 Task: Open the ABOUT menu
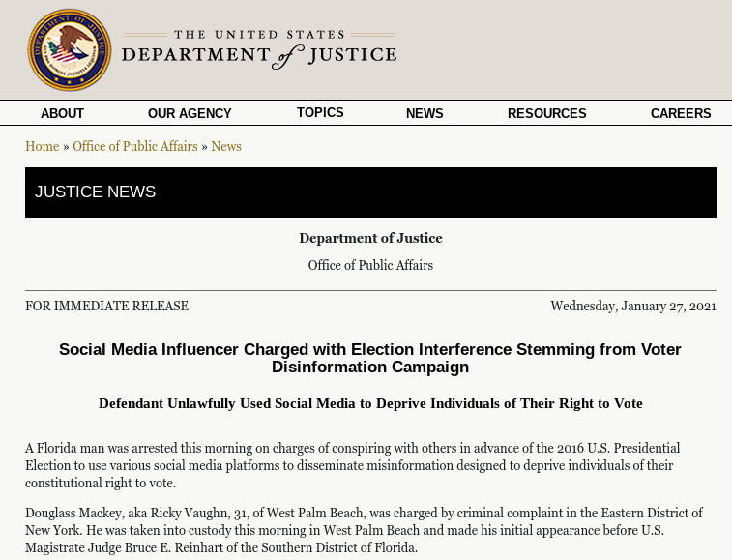click(62, 113)
